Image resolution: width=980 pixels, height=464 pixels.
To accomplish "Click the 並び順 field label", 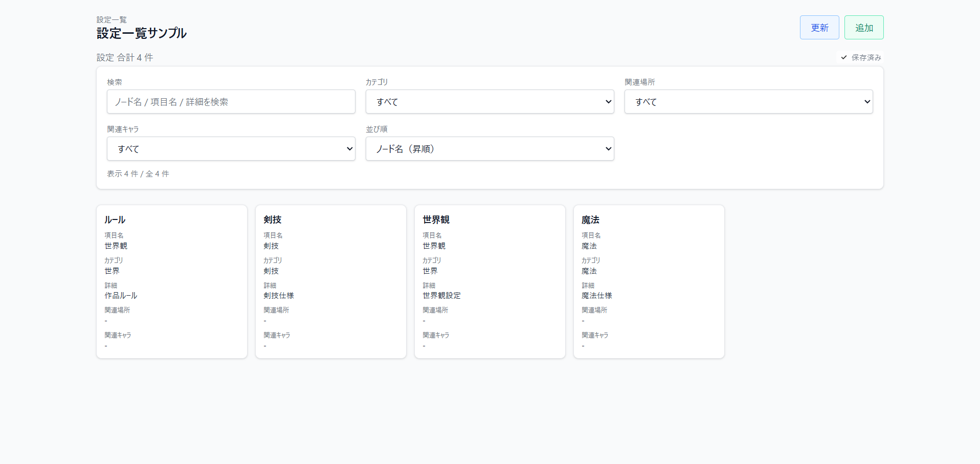I will tap(376, 129).
